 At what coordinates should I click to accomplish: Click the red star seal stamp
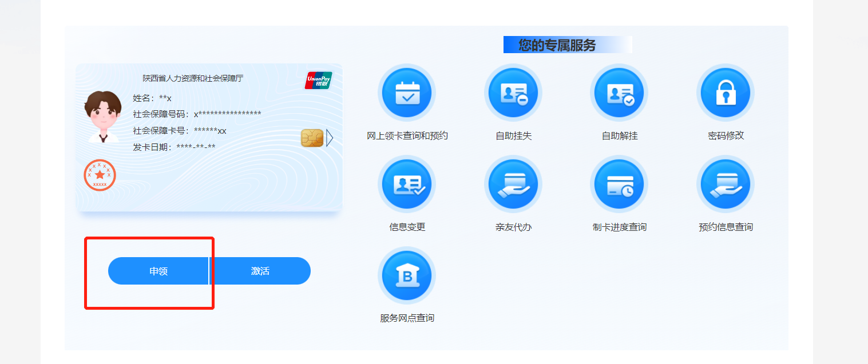pyautogui.click(x=100, y=175)
